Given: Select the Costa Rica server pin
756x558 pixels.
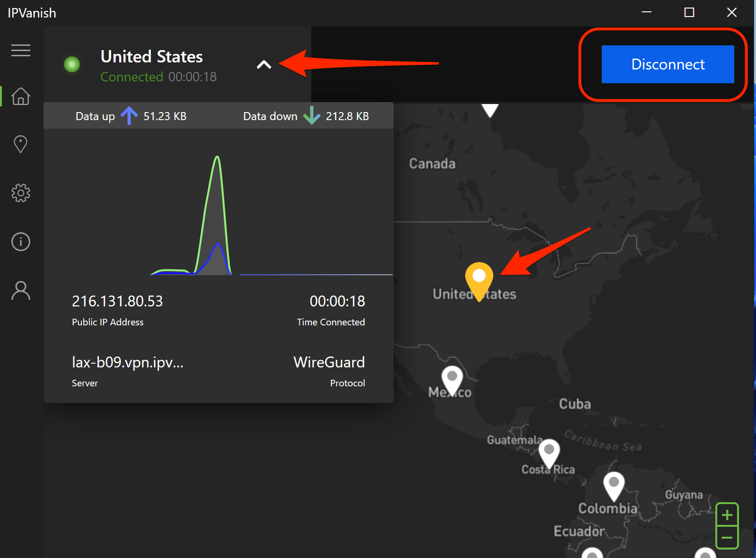Looking at the screenshot, I should point(549,452).
